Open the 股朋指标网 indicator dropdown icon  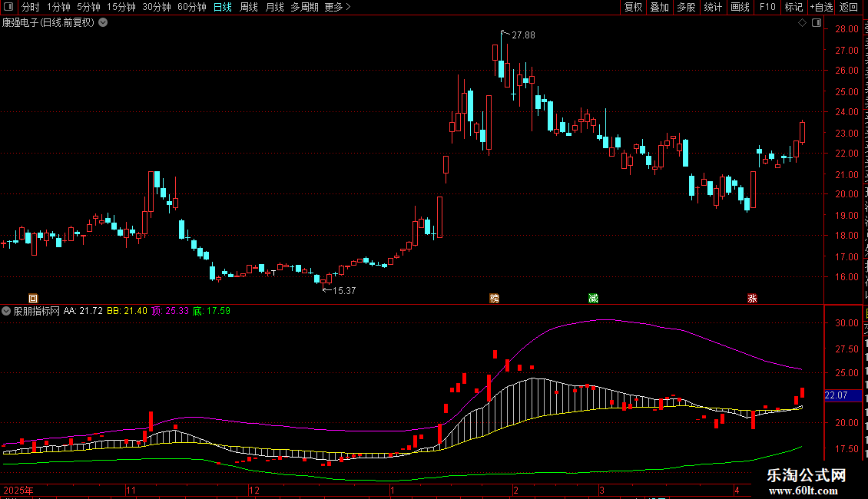tap(6, 311)
